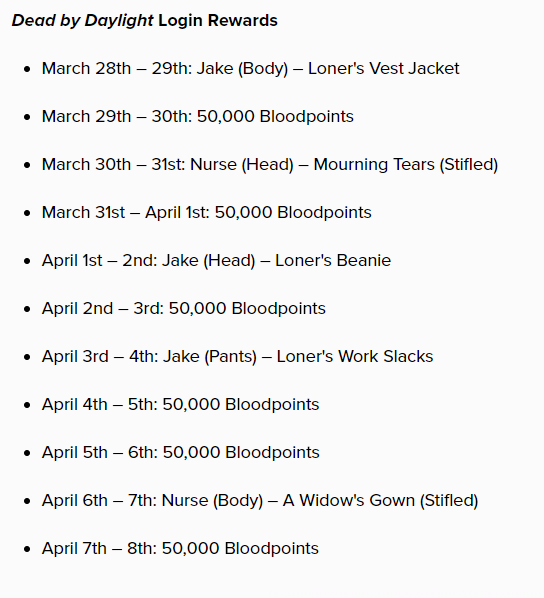Select the March 28th – 29th Loner's Vest Jacket entry
The height and width of the screenshot is (598, 544).
pos(251,69)
